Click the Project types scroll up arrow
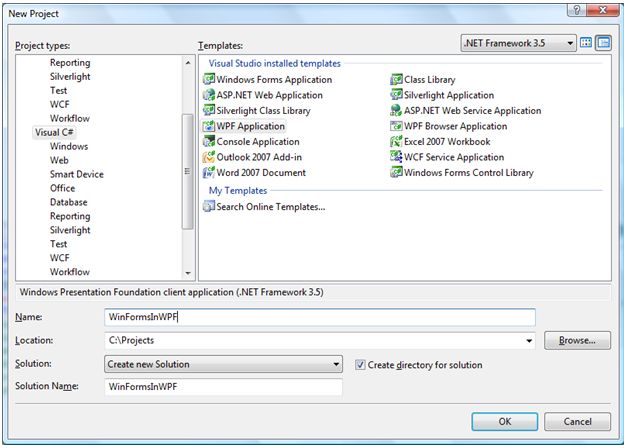 coord(188,63)
